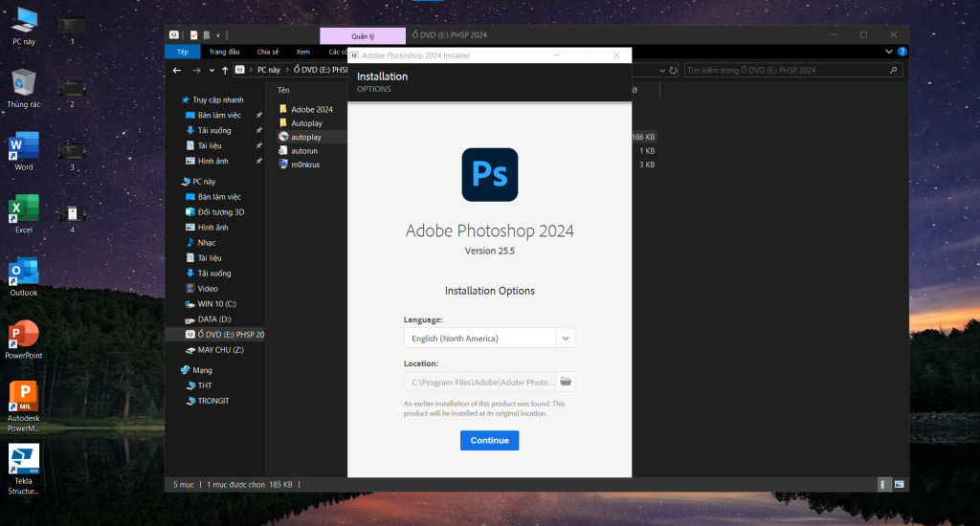Click the Tên column header
980x526 pixels.
point(283,90)
